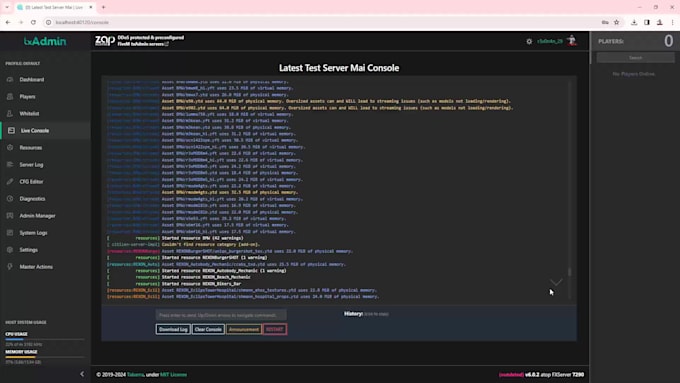
Task: Click the Clear Console button
Action: pos(208,329)
